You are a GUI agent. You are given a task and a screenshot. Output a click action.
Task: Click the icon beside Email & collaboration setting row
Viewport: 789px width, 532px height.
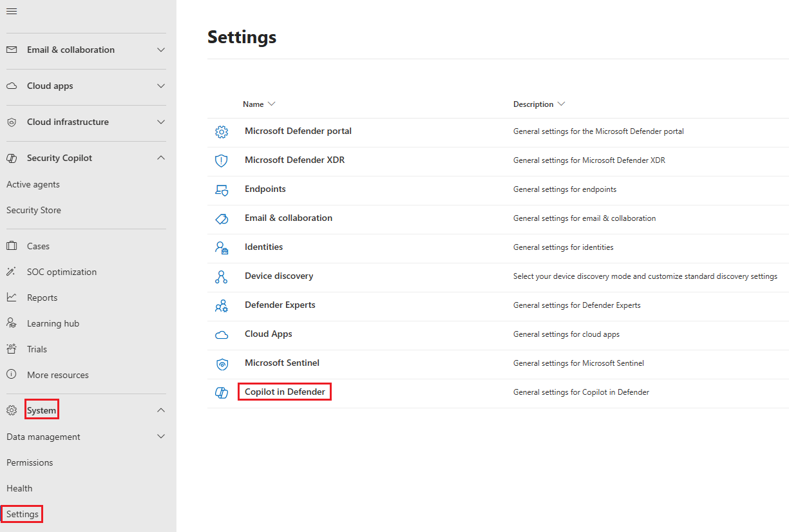pos(222,219)
